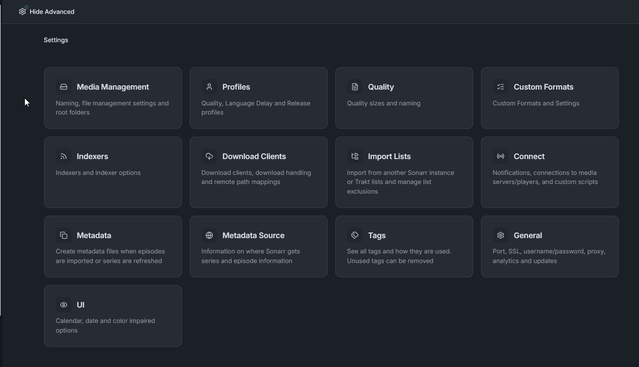Select the Import Lists title

pos(389,156)
